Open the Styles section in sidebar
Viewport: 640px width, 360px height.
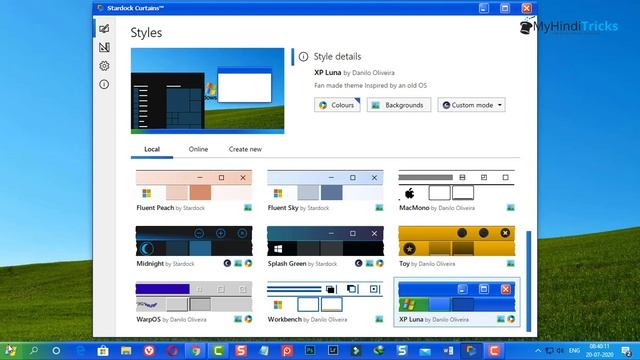(104, 29)
